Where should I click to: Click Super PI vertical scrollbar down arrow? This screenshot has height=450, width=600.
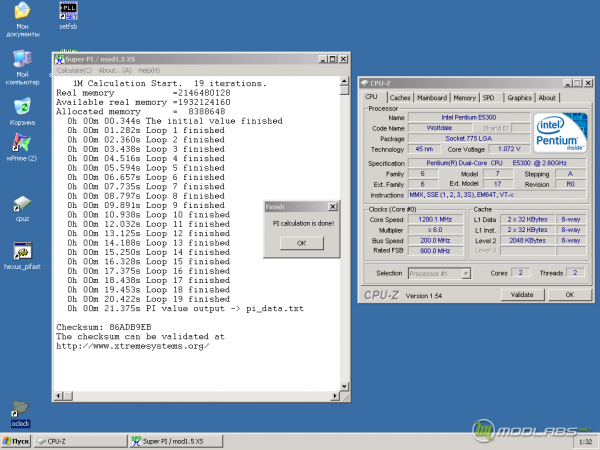pyautogui.click(x=344, y=386)
